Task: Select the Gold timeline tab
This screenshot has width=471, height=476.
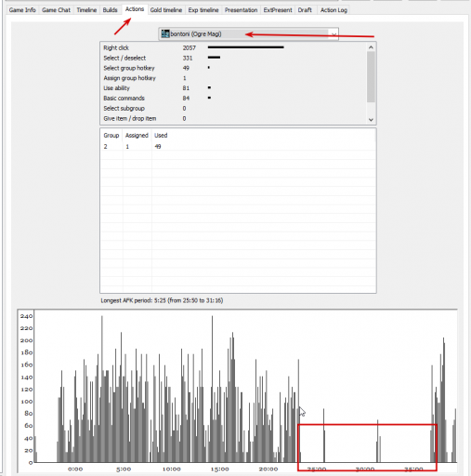Action: coord(166,10)
